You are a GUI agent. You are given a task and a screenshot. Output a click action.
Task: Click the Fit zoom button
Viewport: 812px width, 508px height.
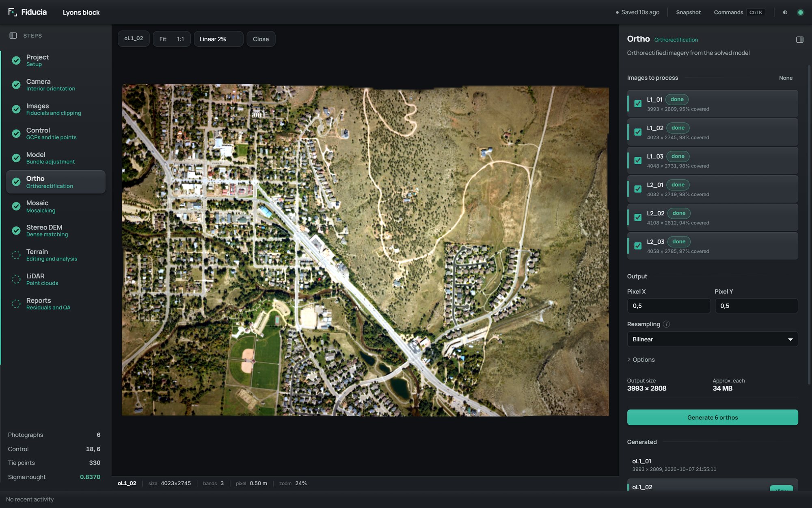click(163, 39)
